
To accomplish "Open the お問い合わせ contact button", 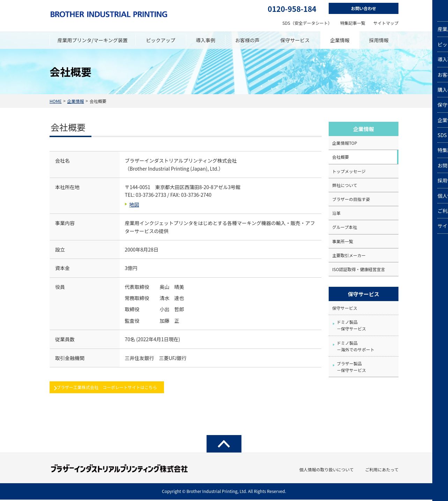I will 363,8.
